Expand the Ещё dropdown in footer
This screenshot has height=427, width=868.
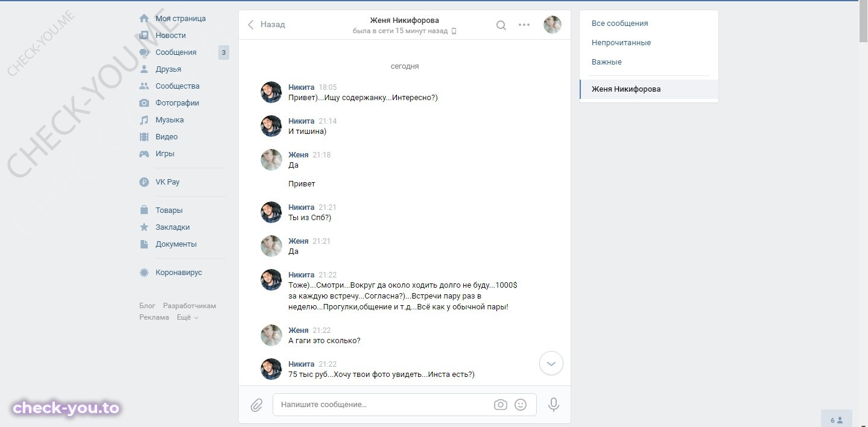pyautogui.click(x=188, y=317)
